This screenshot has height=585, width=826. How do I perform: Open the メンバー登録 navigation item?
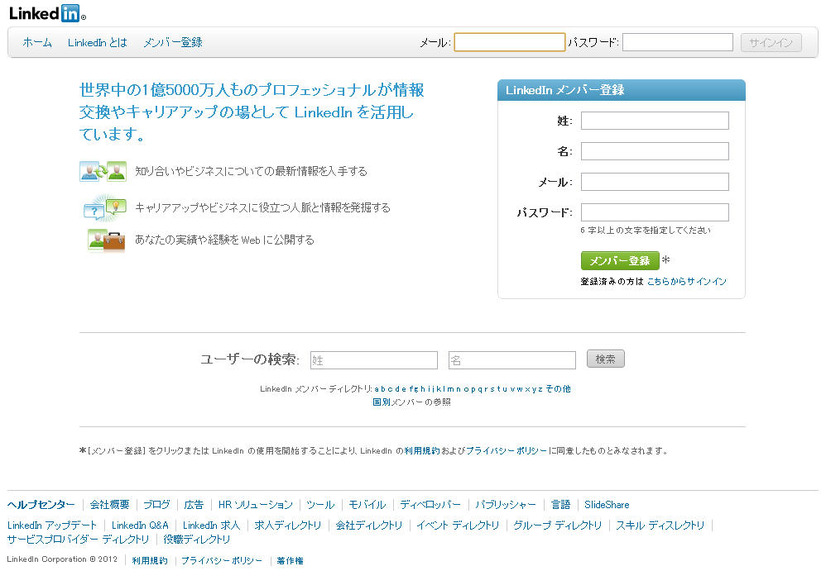173,43
